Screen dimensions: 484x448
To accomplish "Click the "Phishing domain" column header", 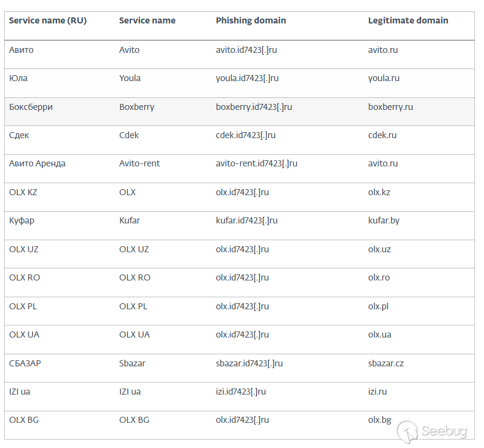I will [250, 20].
